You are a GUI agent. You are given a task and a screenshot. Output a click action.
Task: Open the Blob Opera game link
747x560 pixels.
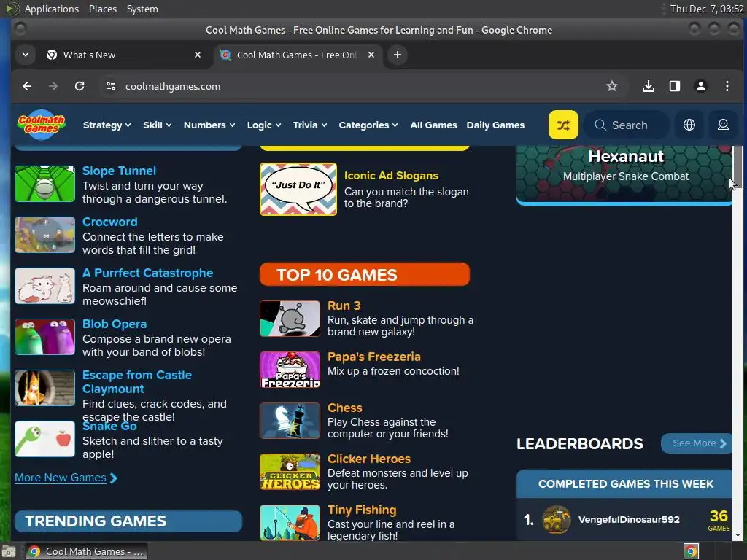(x=115, y=324)
